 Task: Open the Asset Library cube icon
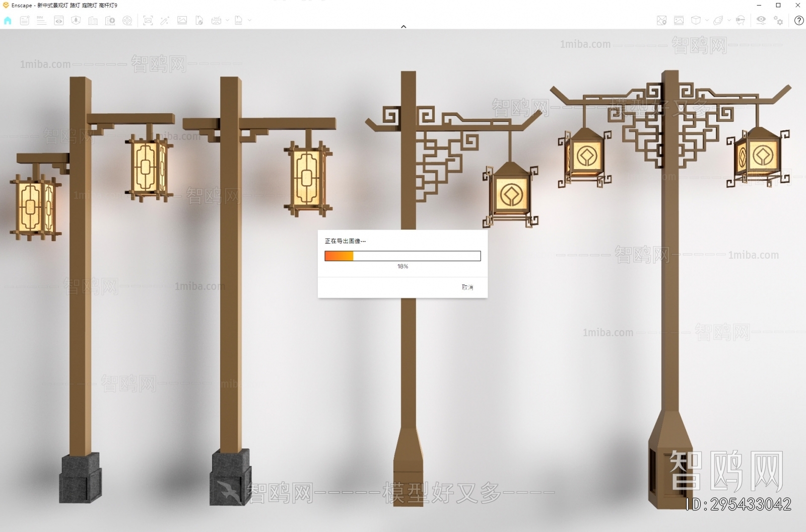pyautogui.click(x=696, y=21)
